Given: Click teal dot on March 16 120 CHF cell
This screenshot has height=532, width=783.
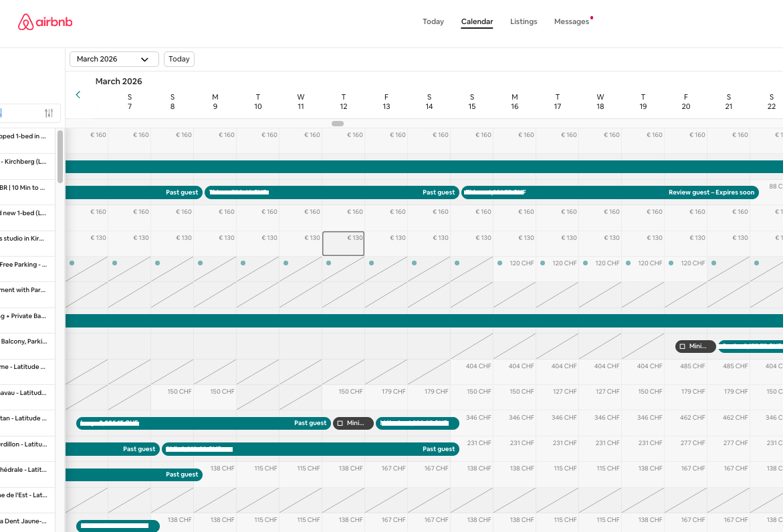Looking at the screenshot, I should pos(499,263).
